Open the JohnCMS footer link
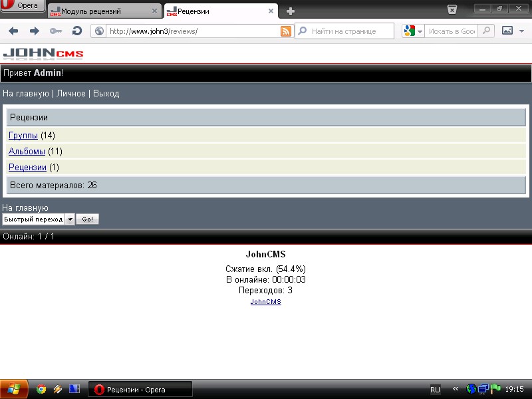This screenshot has height=399, width=532. coord(265,302)
